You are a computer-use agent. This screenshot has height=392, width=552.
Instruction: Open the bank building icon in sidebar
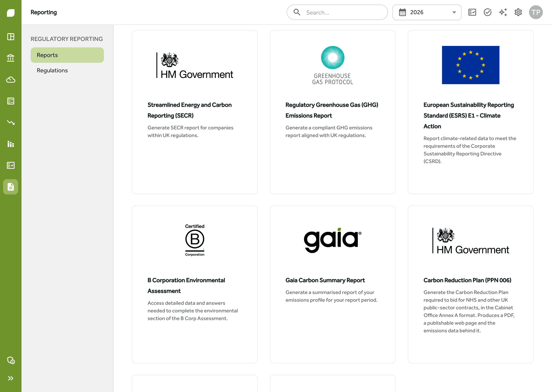pos(11,58)
